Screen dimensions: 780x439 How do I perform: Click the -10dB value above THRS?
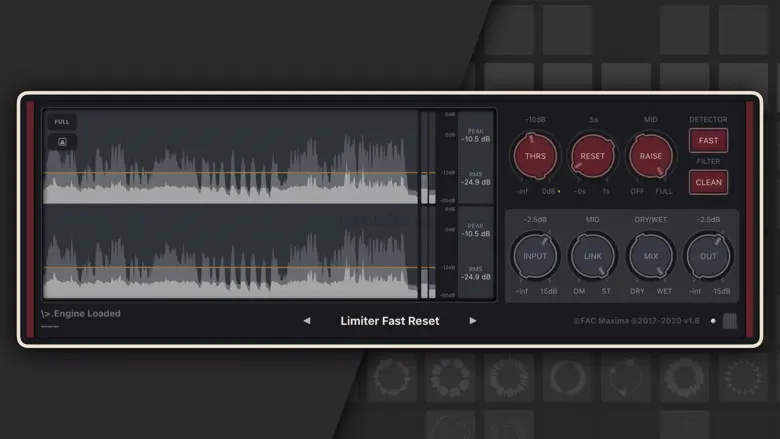point(535,120)
